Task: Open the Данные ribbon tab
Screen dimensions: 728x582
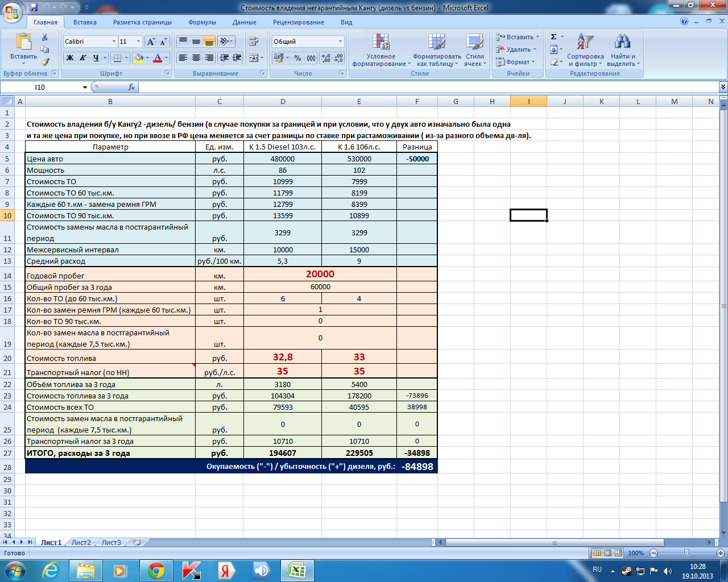Action: 244,22
